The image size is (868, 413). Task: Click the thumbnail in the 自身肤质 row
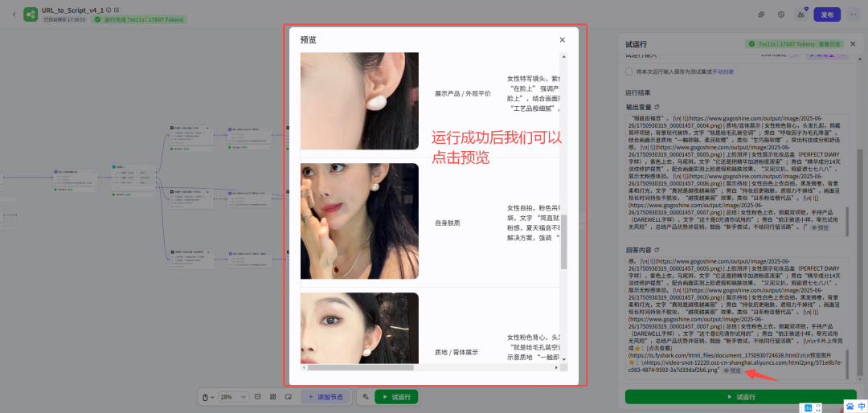click(x=359, y=221)
